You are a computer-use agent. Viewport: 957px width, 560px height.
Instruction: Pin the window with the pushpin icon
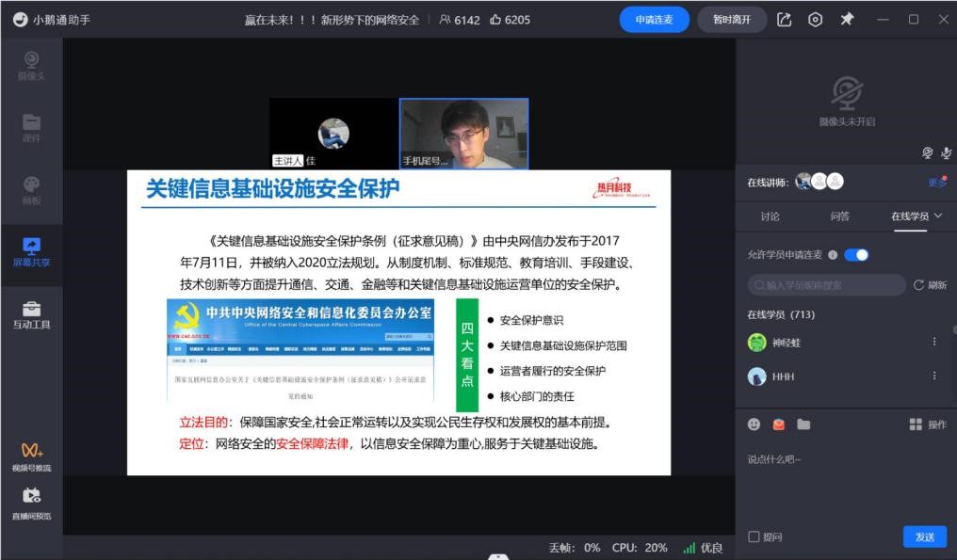tap(847, 20)
